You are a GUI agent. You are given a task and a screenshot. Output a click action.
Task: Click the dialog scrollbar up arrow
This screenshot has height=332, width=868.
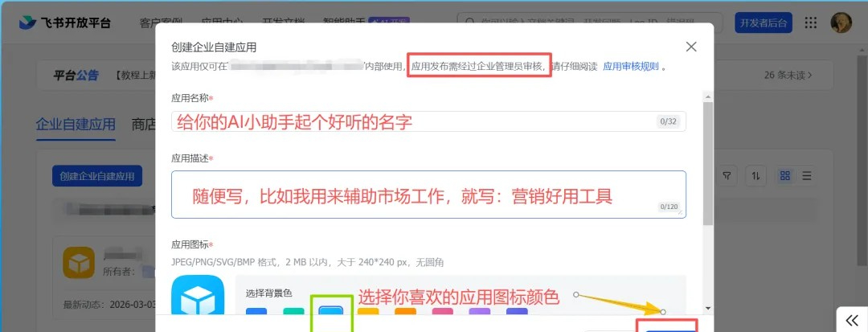tap(708, 97)
